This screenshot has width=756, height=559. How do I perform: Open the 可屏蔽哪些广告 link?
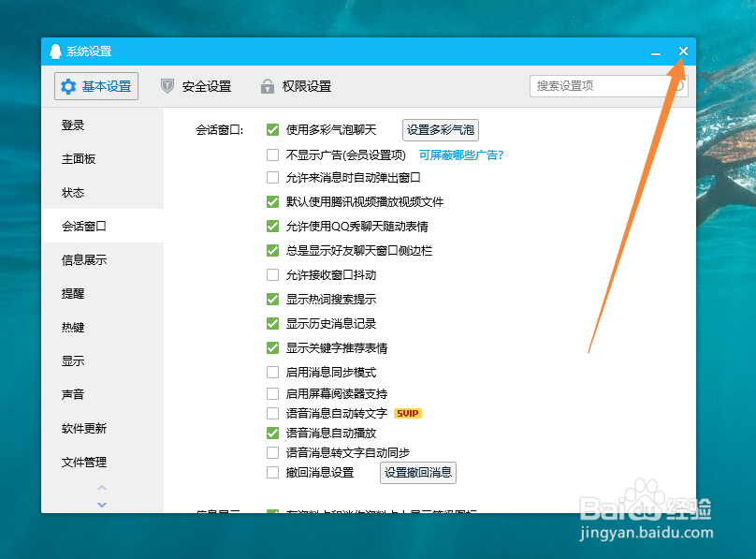(459, 154)
